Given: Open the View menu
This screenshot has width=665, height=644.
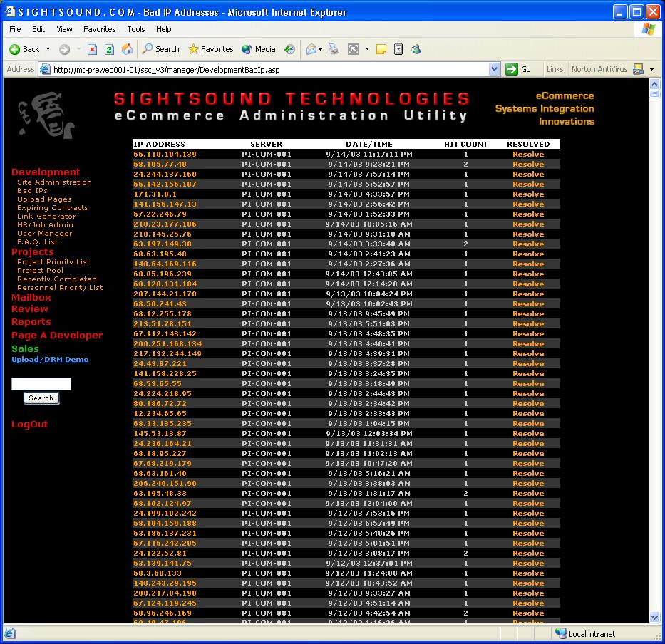Looking at the screenshot, I should coord(64,29).
